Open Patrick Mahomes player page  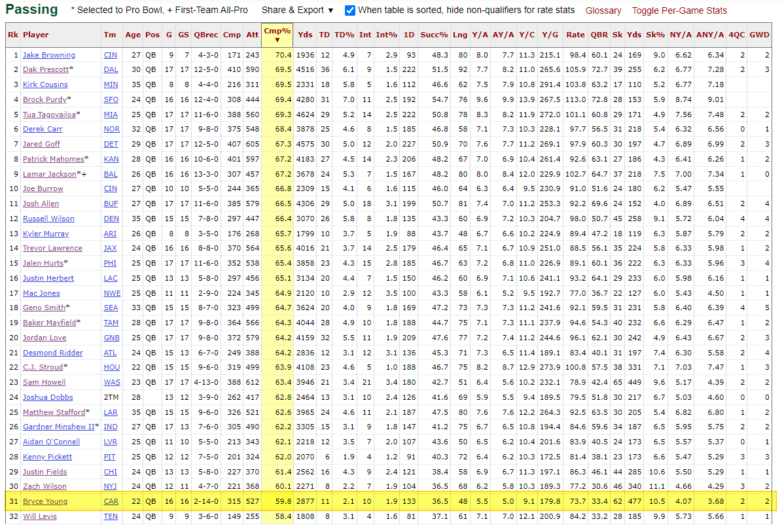click(54, 159)
